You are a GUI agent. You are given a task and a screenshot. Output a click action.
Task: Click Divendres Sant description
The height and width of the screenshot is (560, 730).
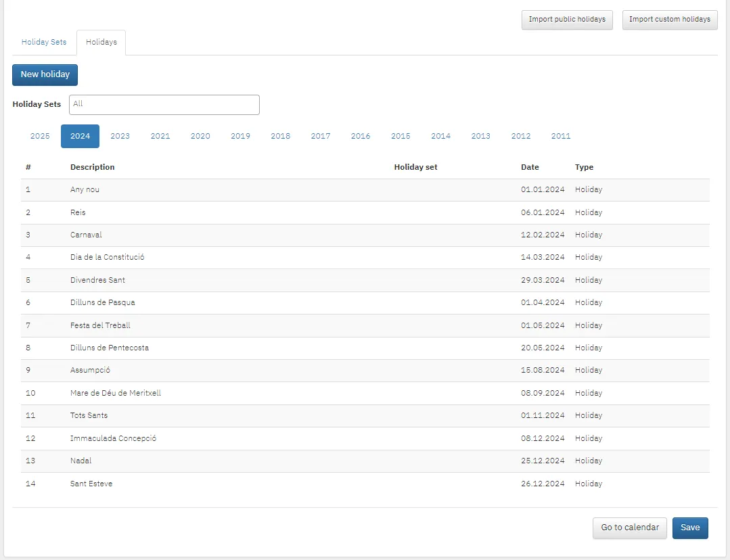(97, 280)
